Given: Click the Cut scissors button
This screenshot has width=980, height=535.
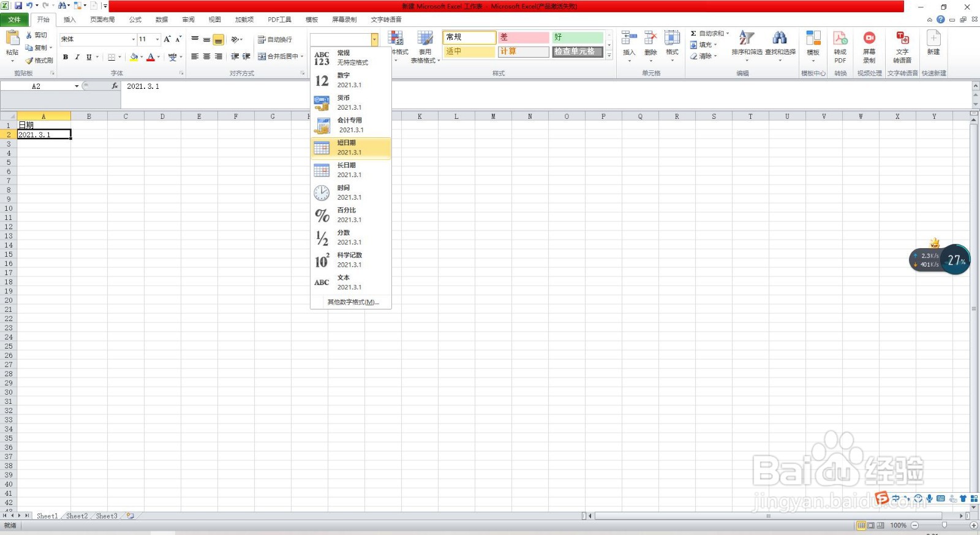Looking at the screenshot, I should pyautogui.click(x=37, y=35).
